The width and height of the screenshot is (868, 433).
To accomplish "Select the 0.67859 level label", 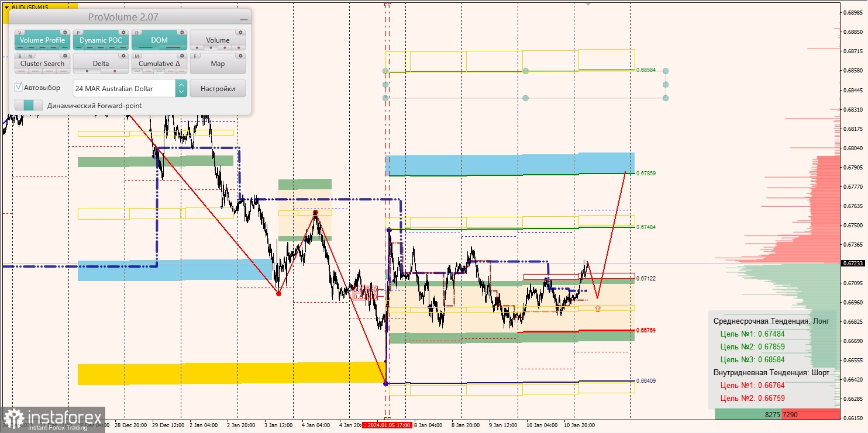I will [x=646, y=174].
